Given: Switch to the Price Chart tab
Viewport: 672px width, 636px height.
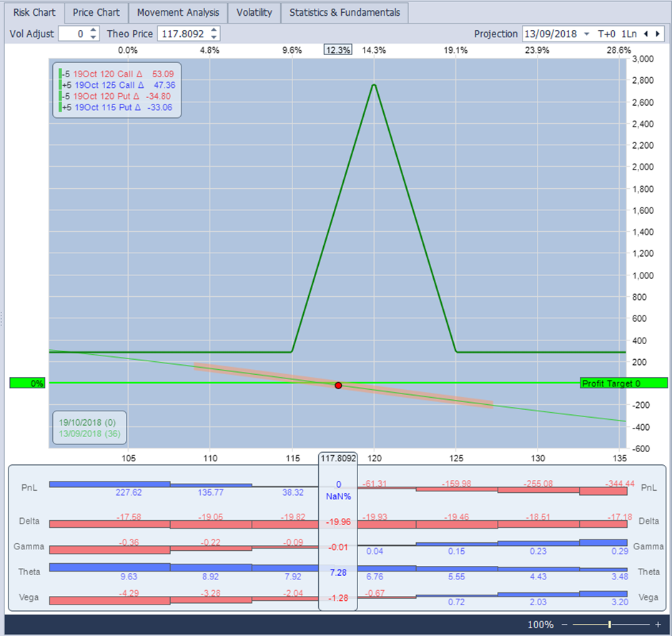Looking at the screenshot, I should pos(97,13).
